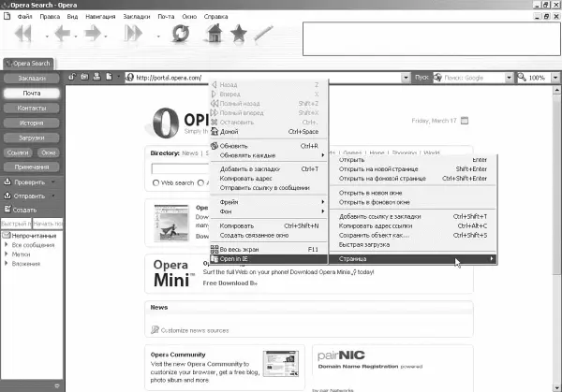Image resolution: width=562 pixels, height=392 pixels.
Task: Select 'Копировать адрес ссылки' in the submenu
Action: tap(375, 225)
